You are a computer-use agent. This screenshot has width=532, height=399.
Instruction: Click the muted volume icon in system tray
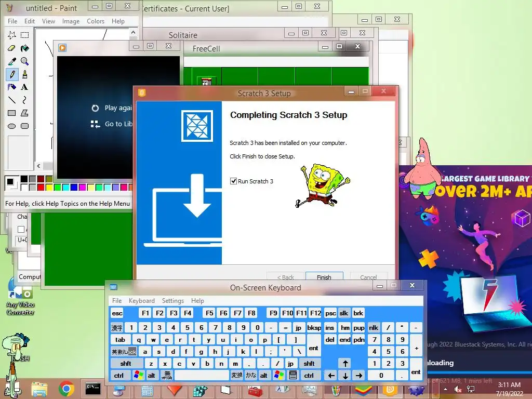click(458, 389)
